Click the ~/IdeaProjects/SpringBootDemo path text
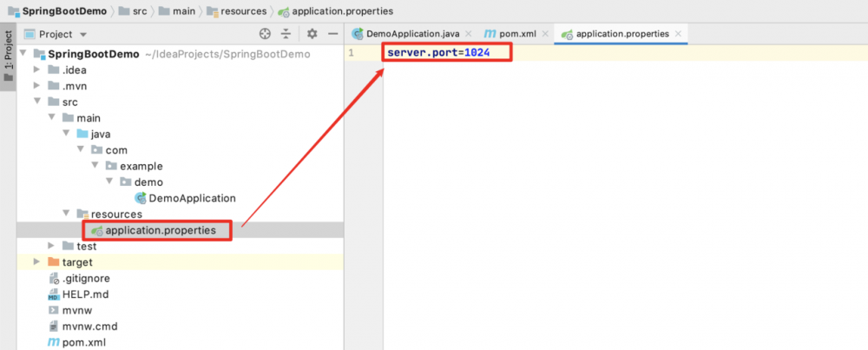The width and height of the screenshot is (868, 350). coord(227,54)
